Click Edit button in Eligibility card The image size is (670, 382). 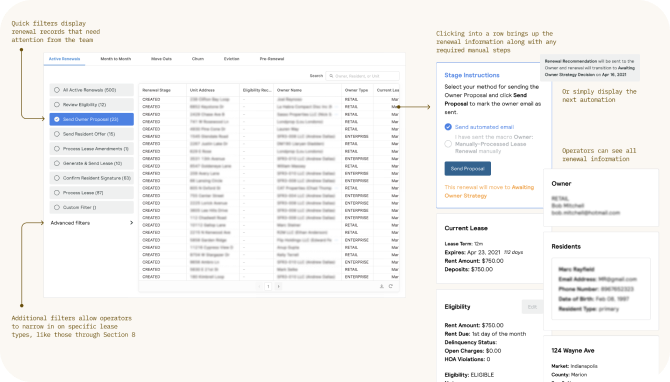pos(532,307)
